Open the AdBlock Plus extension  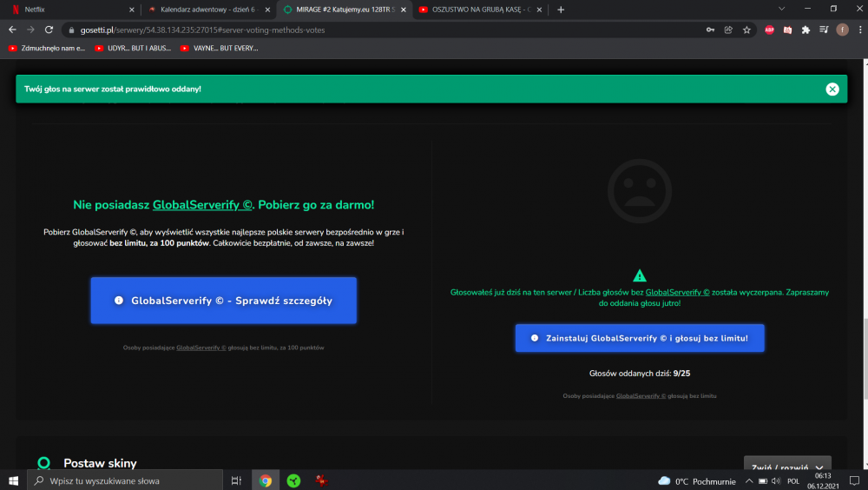769,30
